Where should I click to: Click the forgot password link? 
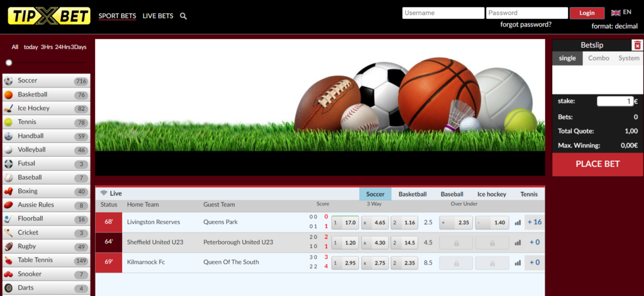click(526, 25)
